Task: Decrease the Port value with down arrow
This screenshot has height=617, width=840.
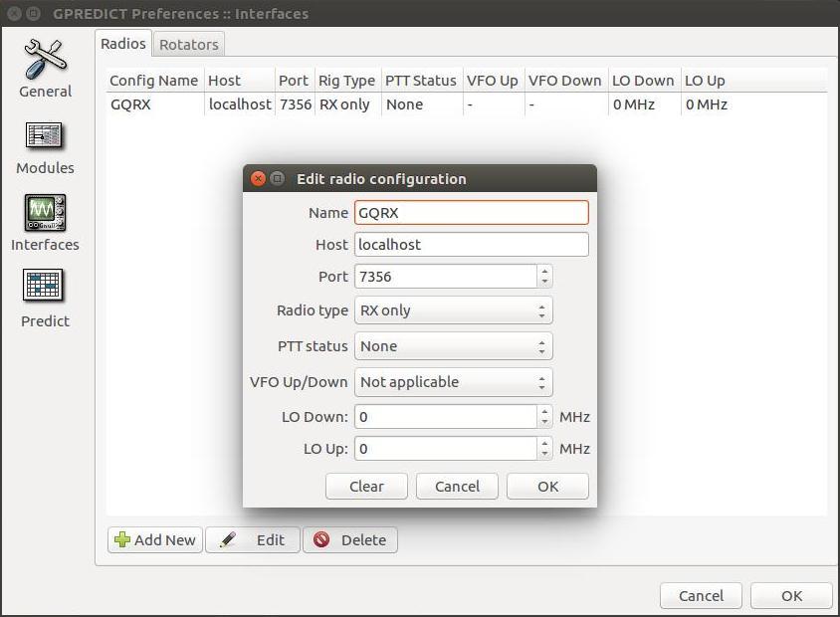Action: click(x=544, y=283)
